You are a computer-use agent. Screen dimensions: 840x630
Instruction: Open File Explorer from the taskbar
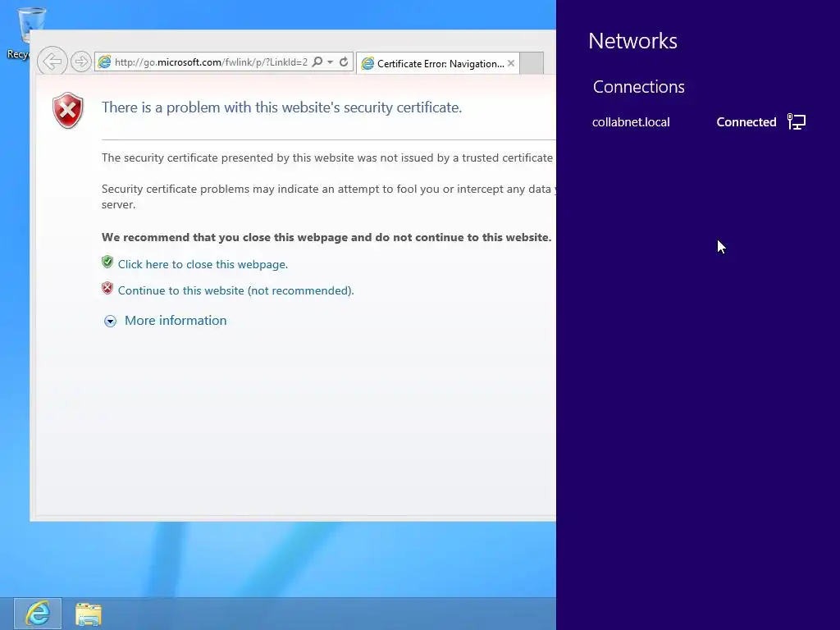(x=89, y=614)
